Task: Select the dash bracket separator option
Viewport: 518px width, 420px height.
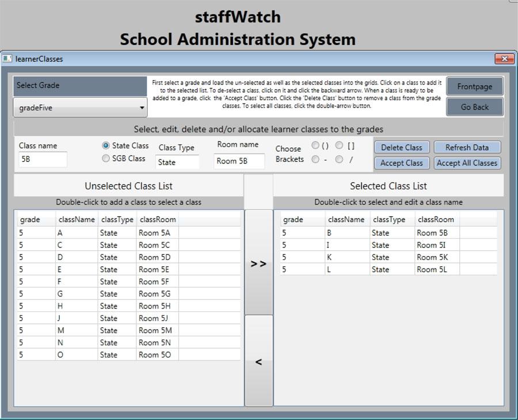Action: click(x=315, y=161)
